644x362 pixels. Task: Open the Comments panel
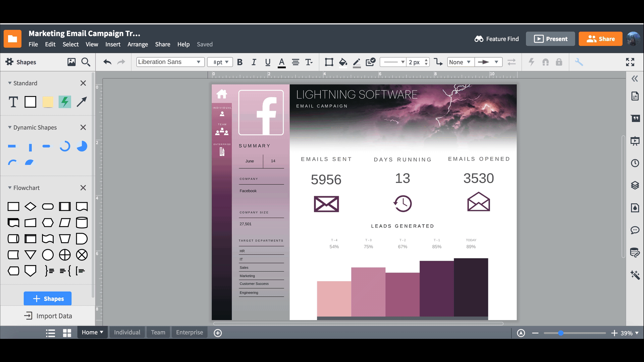click(x=635, y=230)
